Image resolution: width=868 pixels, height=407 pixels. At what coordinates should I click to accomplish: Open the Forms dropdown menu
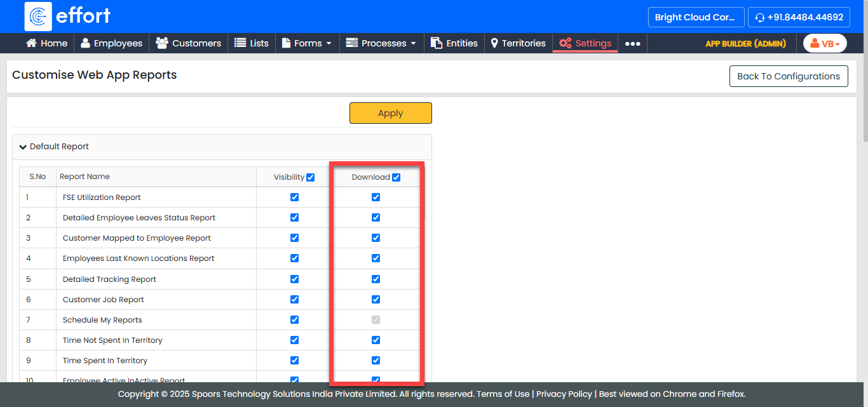tap(307, 43)
